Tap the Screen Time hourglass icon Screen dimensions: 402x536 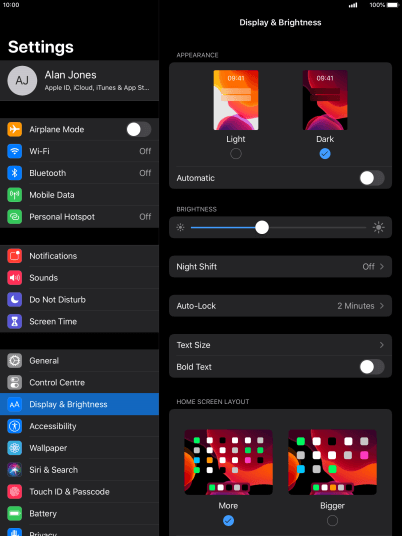[x=14, y=321]
